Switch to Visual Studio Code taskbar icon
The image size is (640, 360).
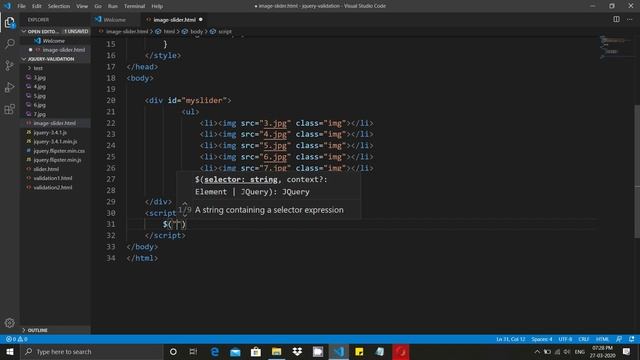[339, 351]
